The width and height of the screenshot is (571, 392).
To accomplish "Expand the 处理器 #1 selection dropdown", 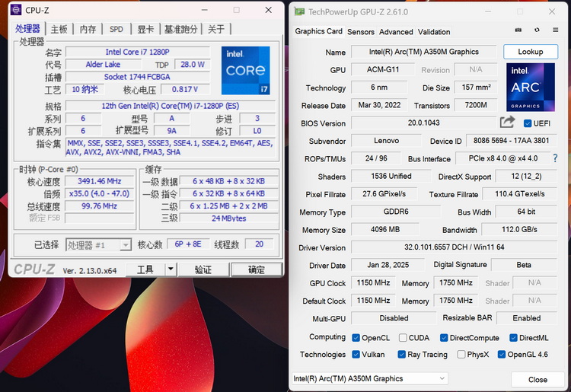I will [98, 245].
